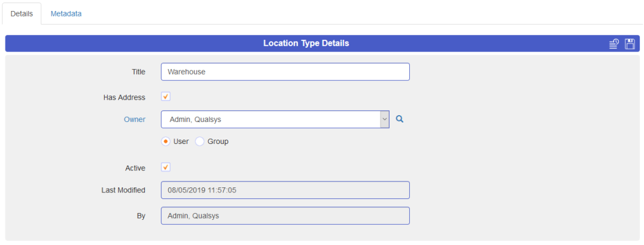Click the search magnifier beside Owner

[x=399, y=119]
